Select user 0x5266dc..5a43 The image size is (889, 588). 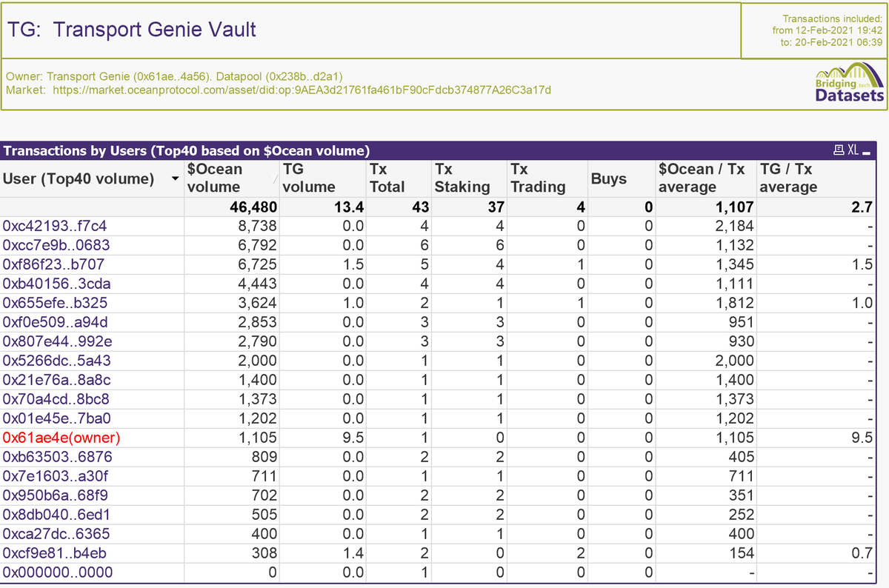point(57,360)
